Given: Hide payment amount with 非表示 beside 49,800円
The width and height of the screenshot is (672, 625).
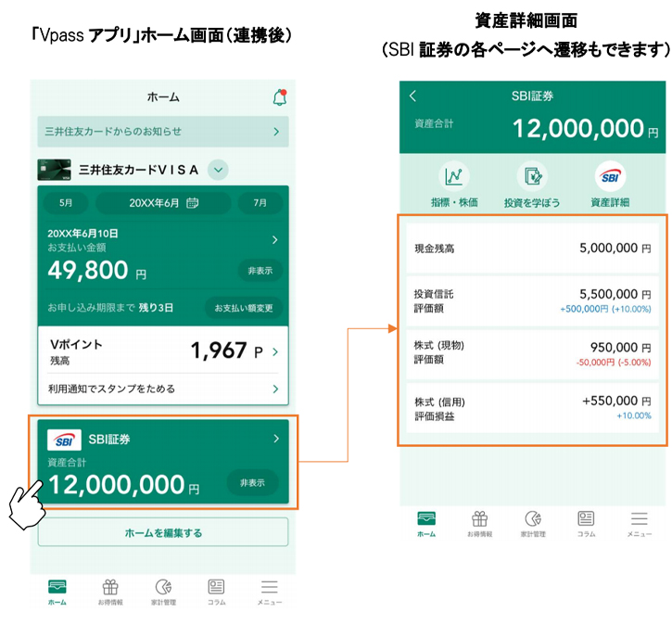Looking at the screenshot, I should point(260,271).
